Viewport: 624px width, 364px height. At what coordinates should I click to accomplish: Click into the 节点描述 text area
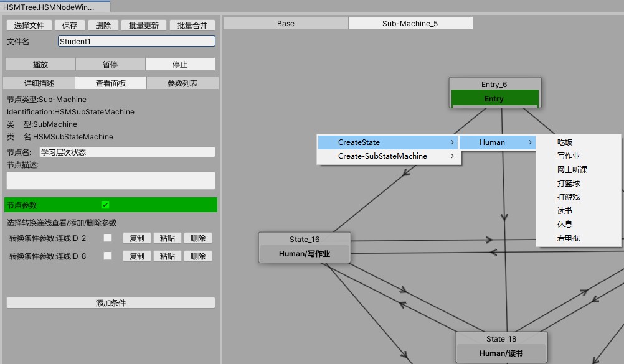pos(111,180)
